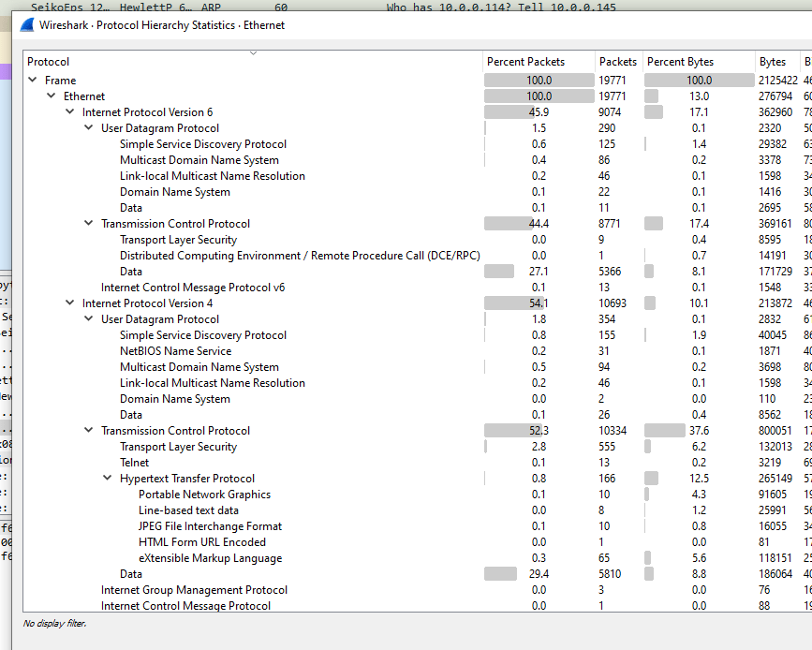Viewport: 812px width, 650px height.
Task: Collapse the Ethernet protocol node
Action: tap(52, 96)
